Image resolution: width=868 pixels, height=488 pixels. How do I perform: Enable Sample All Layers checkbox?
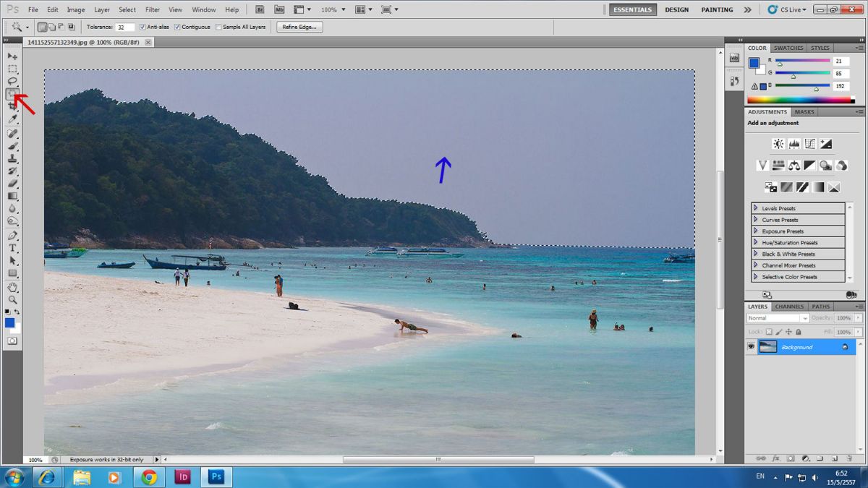click(218, 27)
